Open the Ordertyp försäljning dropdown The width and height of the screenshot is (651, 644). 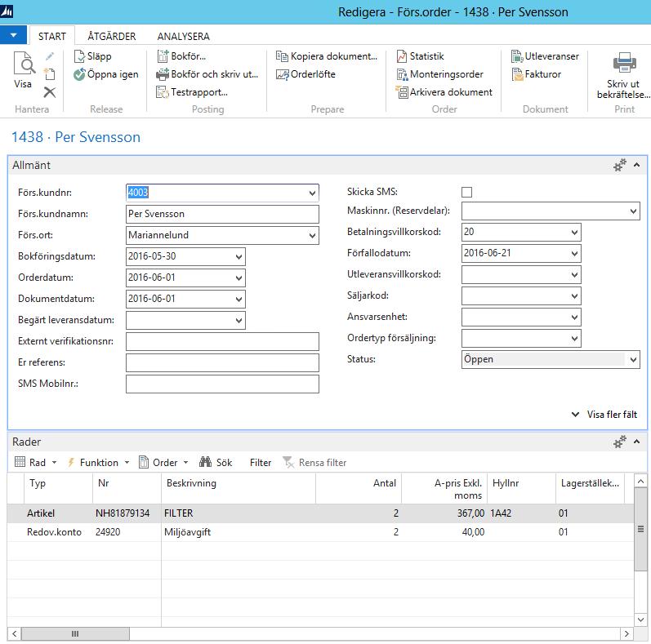coord(574,339)
